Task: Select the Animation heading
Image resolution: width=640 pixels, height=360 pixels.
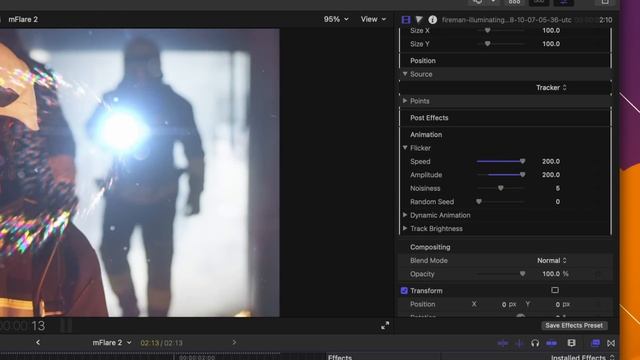Action: [426, 134]
